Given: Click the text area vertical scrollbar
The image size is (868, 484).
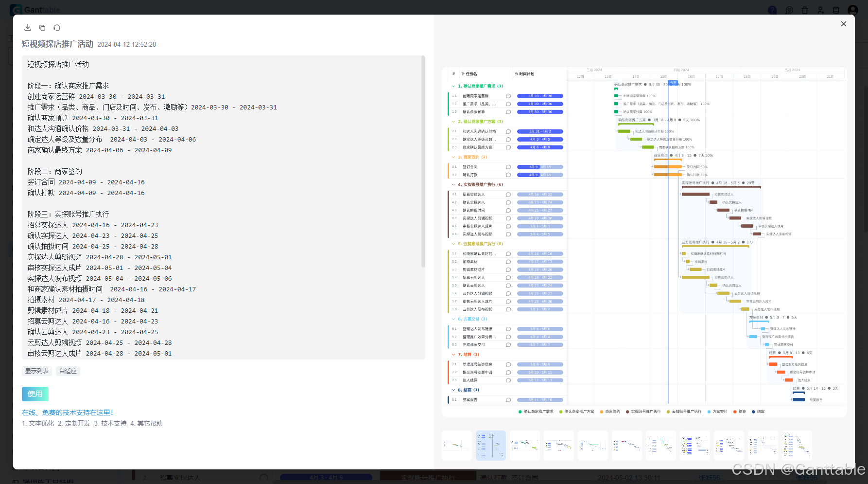Looking at the screenshot, I should click(x=423, y=162).
